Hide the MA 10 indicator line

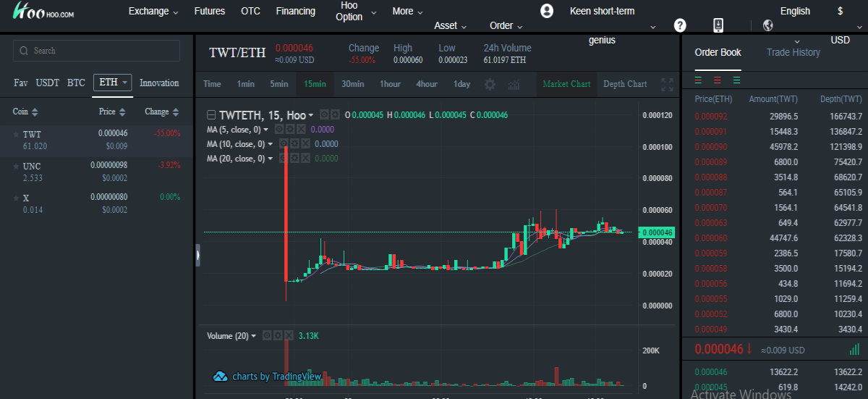[284, 143]
